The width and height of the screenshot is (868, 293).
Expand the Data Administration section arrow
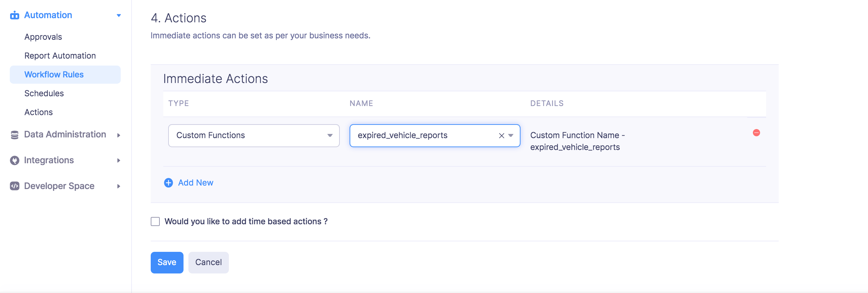tap(119, 135)
